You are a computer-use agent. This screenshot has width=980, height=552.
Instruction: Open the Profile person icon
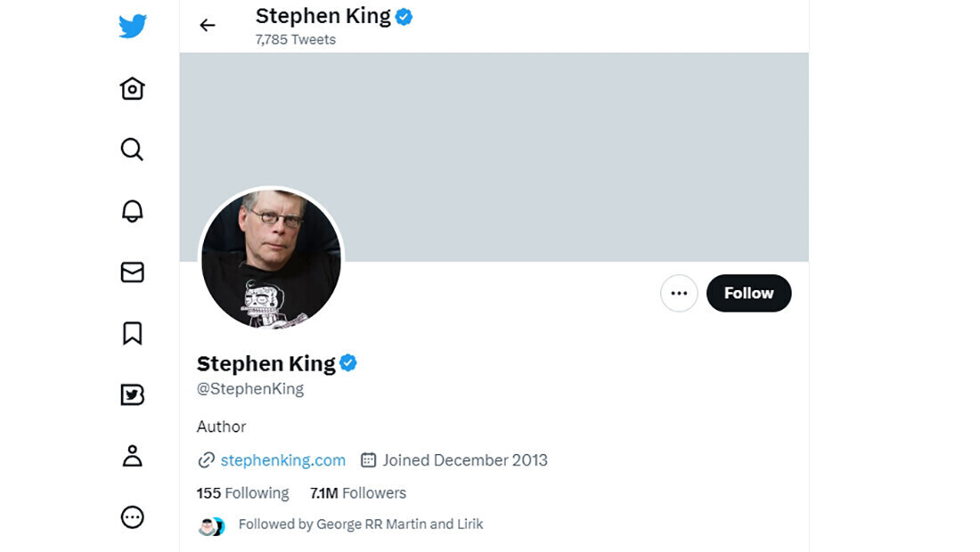click(132, 456)
